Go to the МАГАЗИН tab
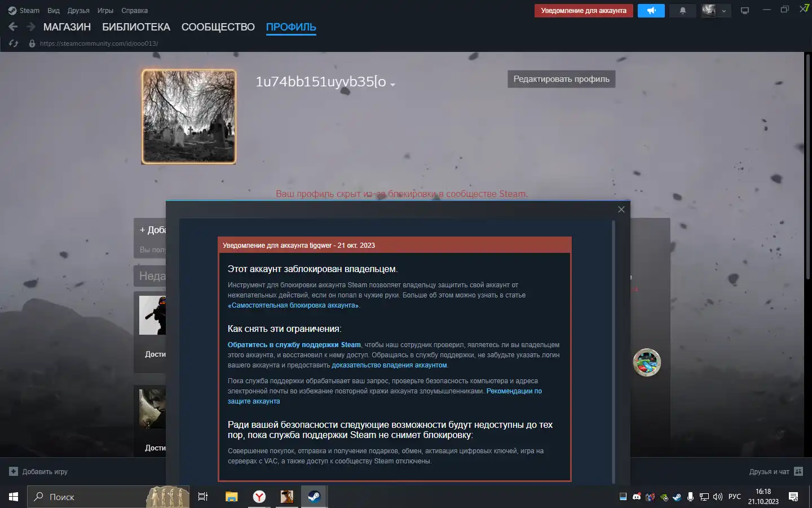Viewport: 812px width, 508px height. [67, 27]
